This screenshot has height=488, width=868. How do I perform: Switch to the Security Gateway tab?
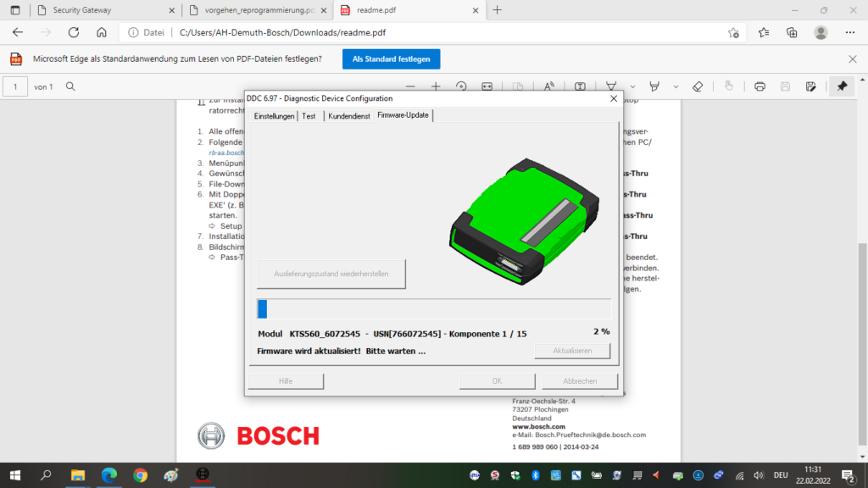coord(104,10)
